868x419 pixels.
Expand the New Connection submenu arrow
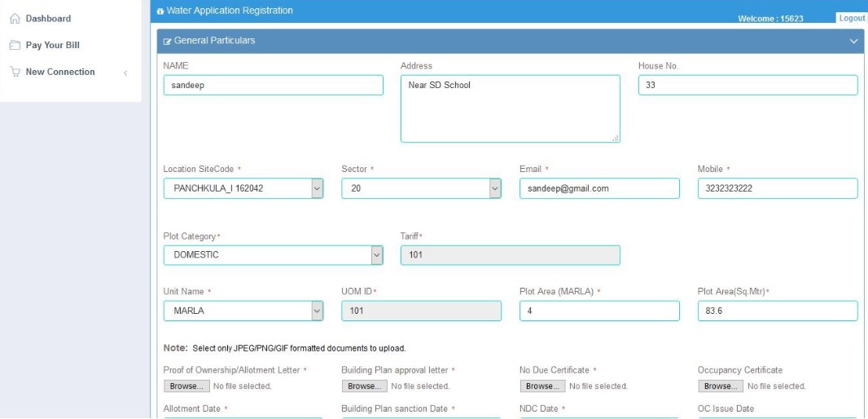125,73
